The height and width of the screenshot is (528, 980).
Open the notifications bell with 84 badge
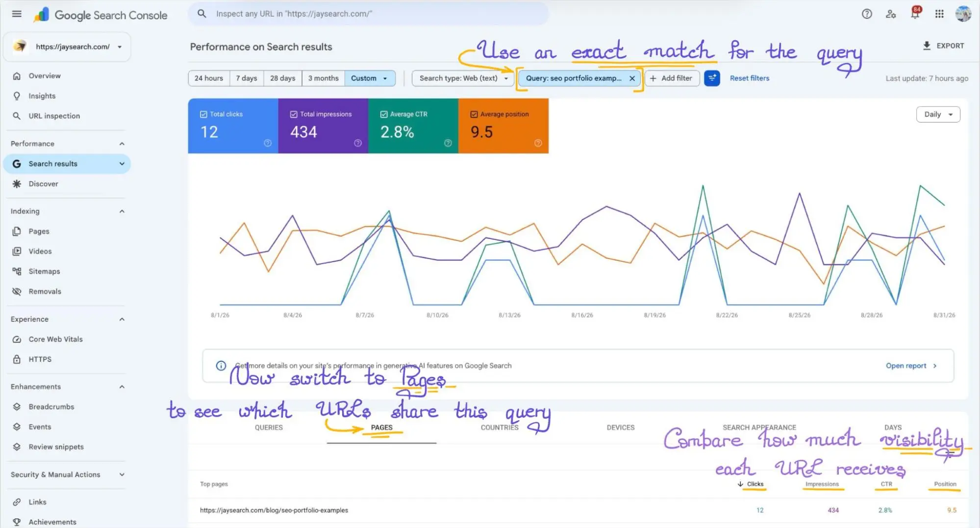(x=915, y=13)
